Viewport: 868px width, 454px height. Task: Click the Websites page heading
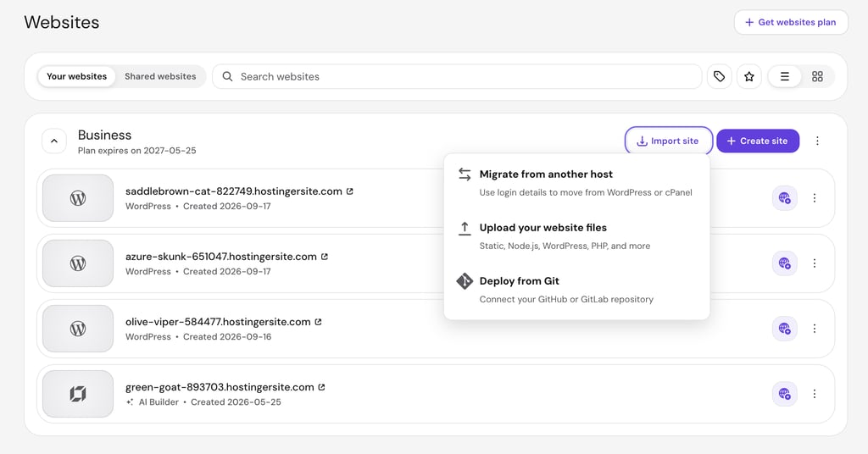(61, 22)
